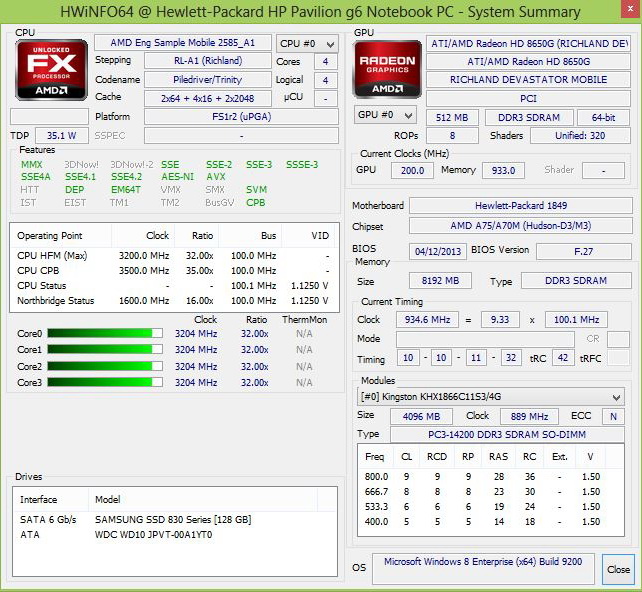This screenshot has height=592, width=642.
Task: Click the Operating Point column header
Action: pos(61,236)
